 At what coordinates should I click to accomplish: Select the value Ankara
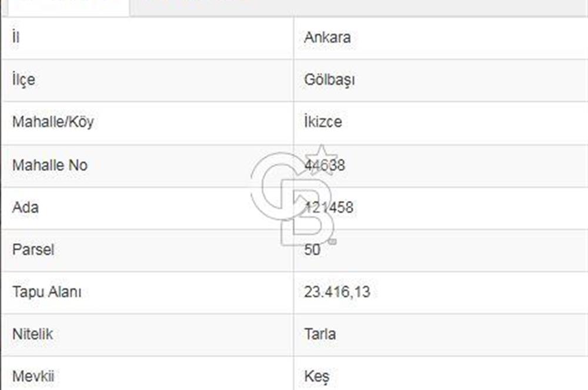tap(327, 38)
